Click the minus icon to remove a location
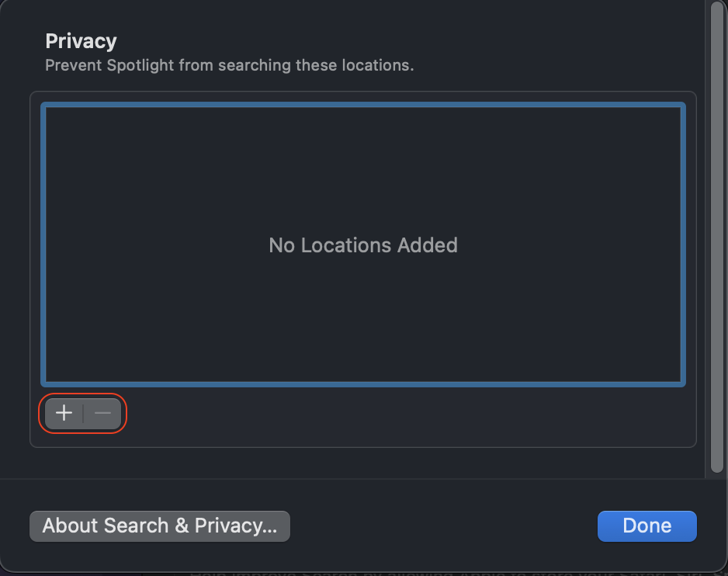 pyautogui.click(x=102, y=412)
